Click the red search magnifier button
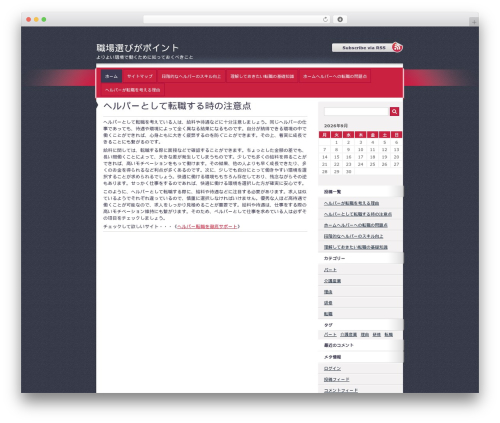 tap(394, 111)
